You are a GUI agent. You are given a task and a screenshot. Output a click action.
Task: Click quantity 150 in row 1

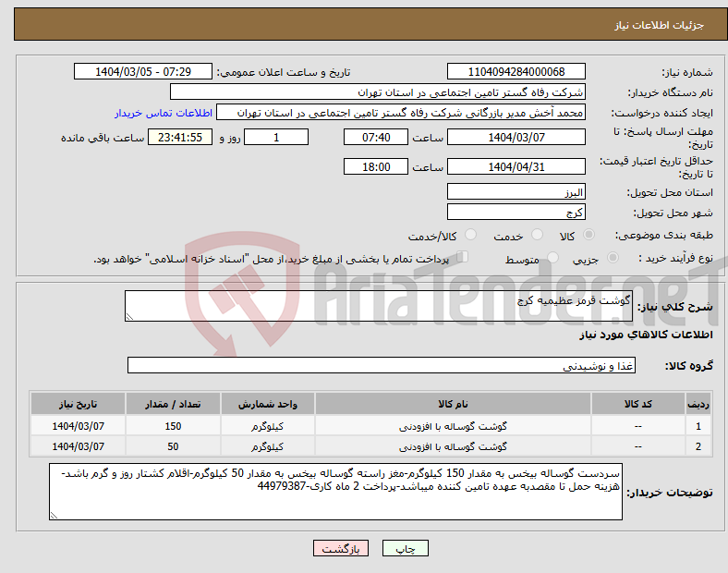click(x=173, y=426)
